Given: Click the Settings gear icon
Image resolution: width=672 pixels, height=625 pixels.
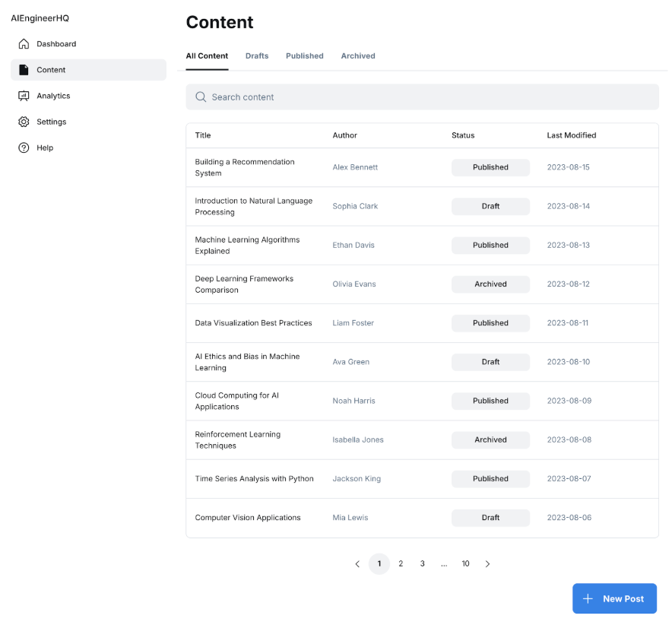Looking at the screenshot, I should pyautogui.click(x=24, y=122).
